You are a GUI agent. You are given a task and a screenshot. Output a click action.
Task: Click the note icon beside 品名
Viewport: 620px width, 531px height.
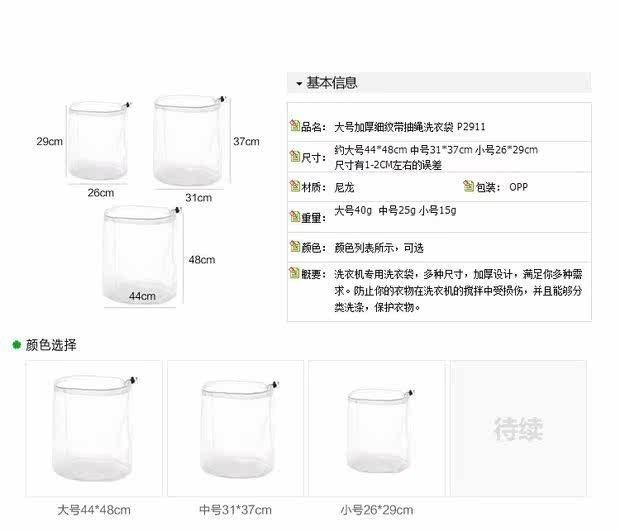point(295,126)
